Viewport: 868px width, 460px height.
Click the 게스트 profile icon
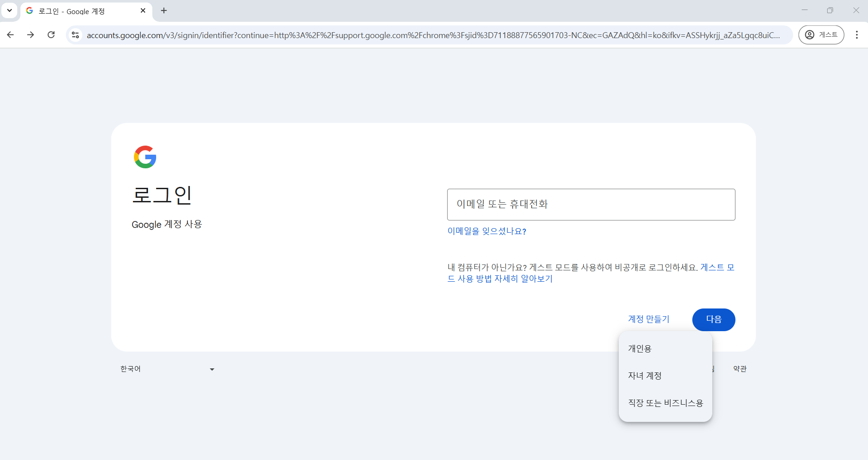pyautogui.click(x=822, y=34)
